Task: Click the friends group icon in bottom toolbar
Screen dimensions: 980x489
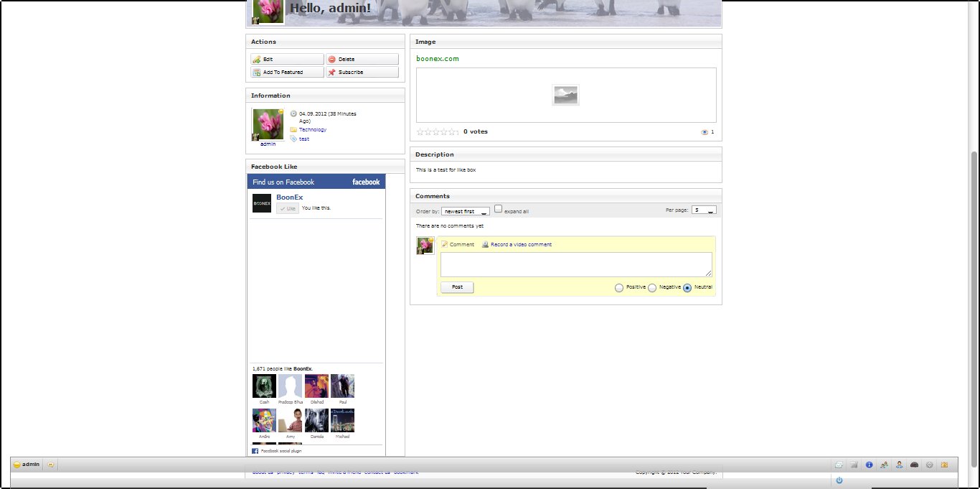Action: (884, 465)
